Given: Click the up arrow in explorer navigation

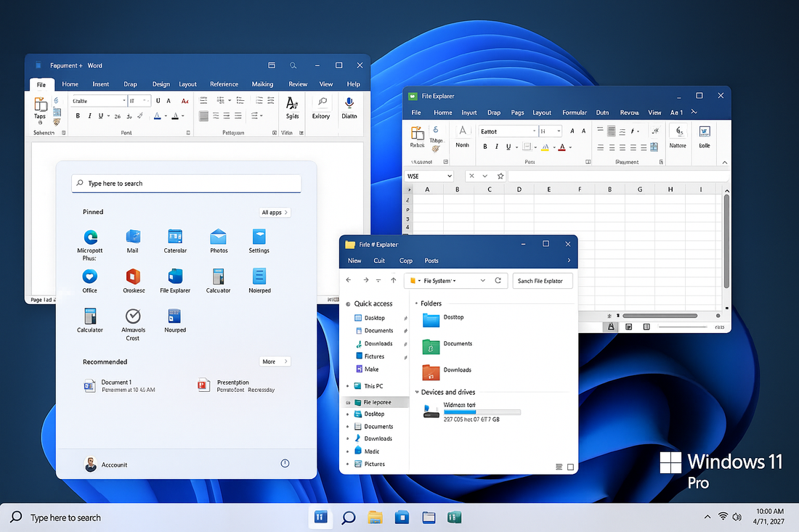Looking at the screenshot, I should point(393,280).
